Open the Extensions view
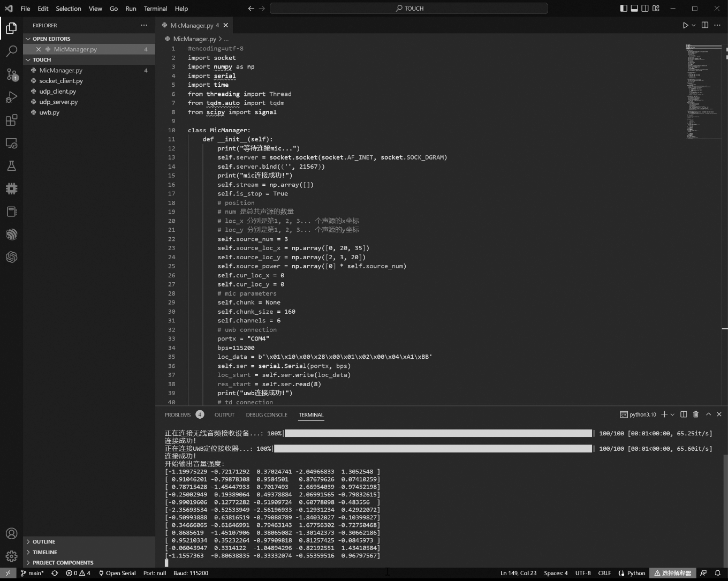This screenshot has width=728, height=581. [11, 120]
